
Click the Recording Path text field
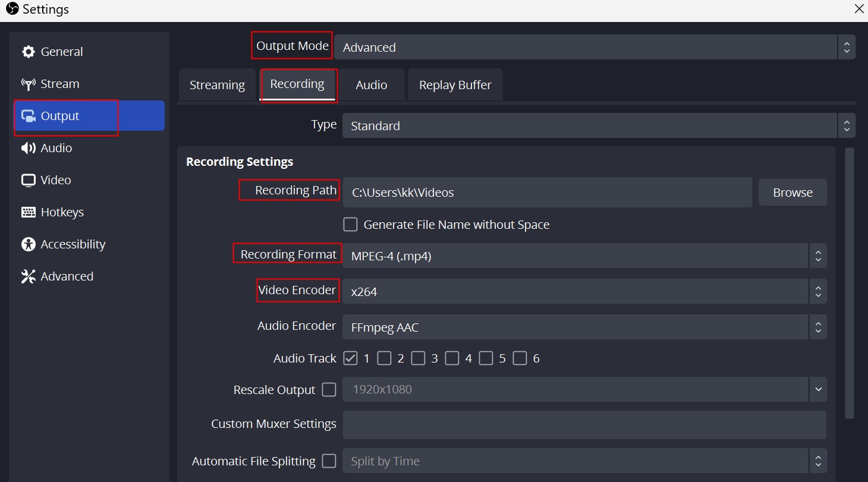coord(547,193)
